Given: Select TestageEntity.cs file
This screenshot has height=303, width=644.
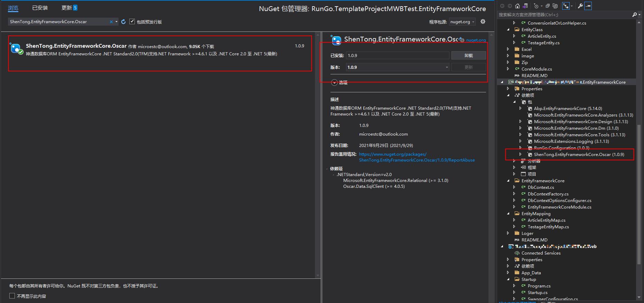Looking at the screenshot, I should [543, 43].
